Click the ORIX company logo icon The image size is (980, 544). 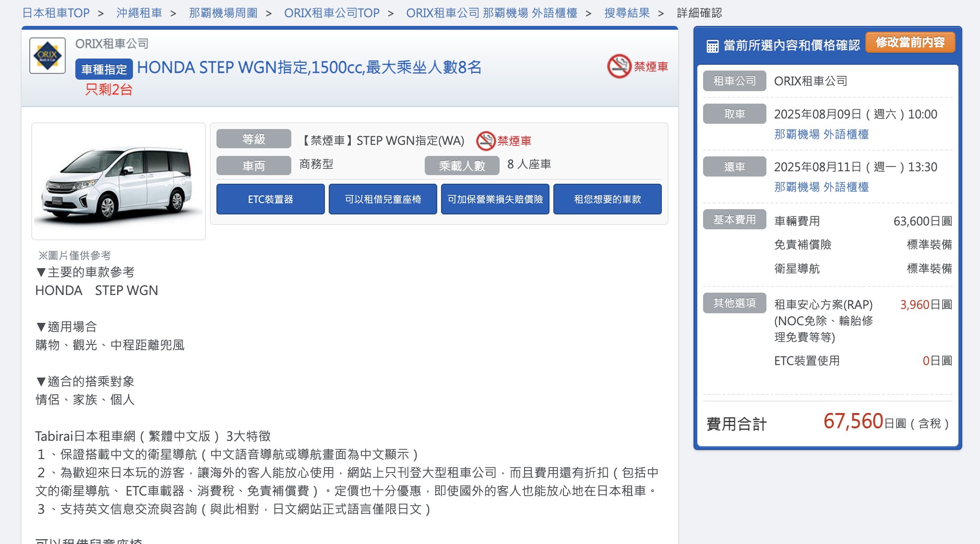48,56
